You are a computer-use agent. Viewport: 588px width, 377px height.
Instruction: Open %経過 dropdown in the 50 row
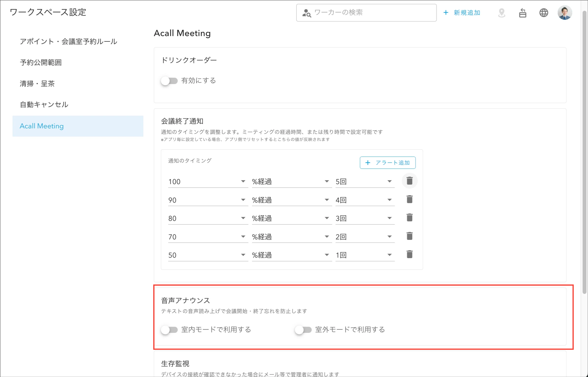pyautogui.click(x=292, y=255)
